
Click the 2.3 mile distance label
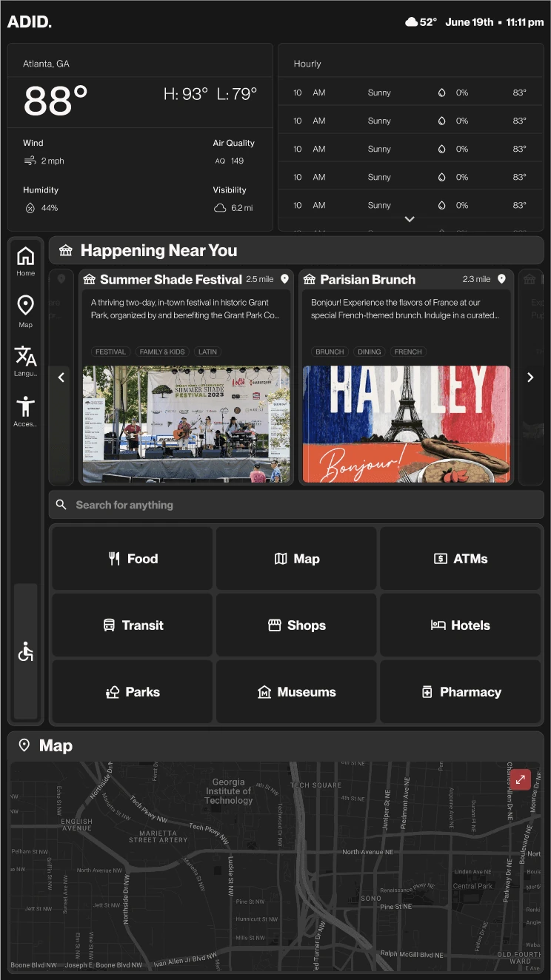[x=477, y=279]
